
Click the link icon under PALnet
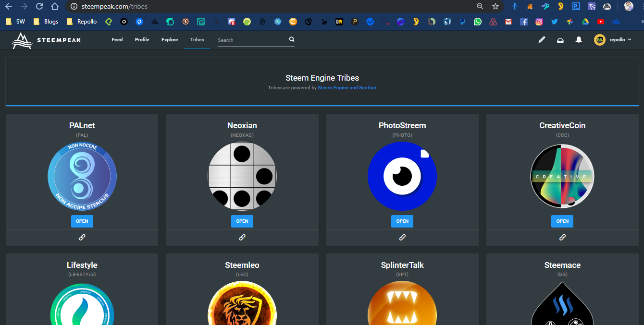[x=82, y=237]
